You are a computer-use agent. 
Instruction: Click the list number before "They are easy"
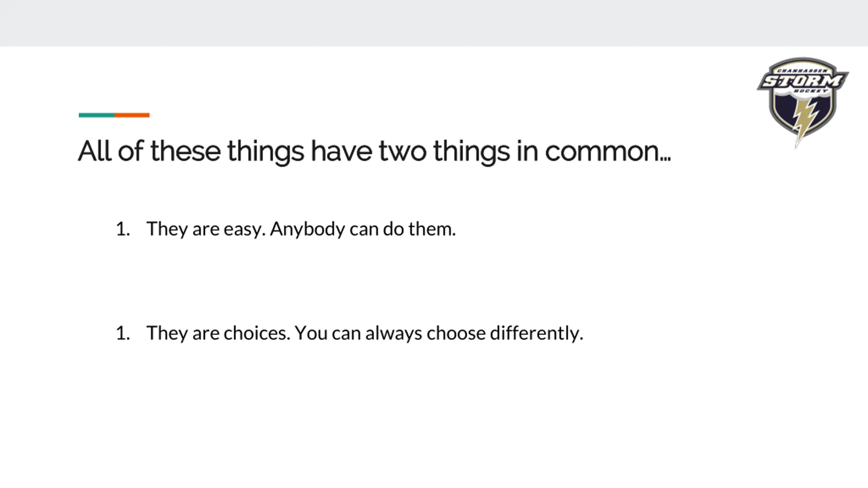coord(123,229)
